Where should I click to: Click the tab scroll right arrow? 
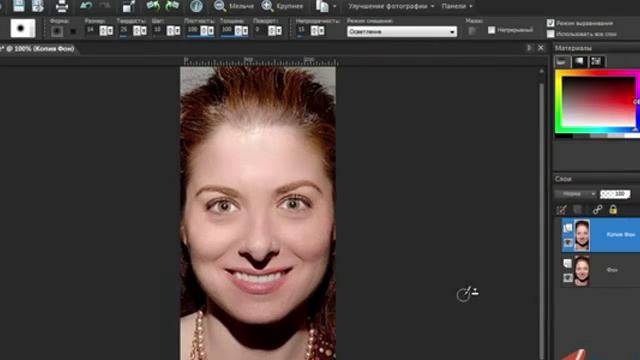click(x=529, y=48)
